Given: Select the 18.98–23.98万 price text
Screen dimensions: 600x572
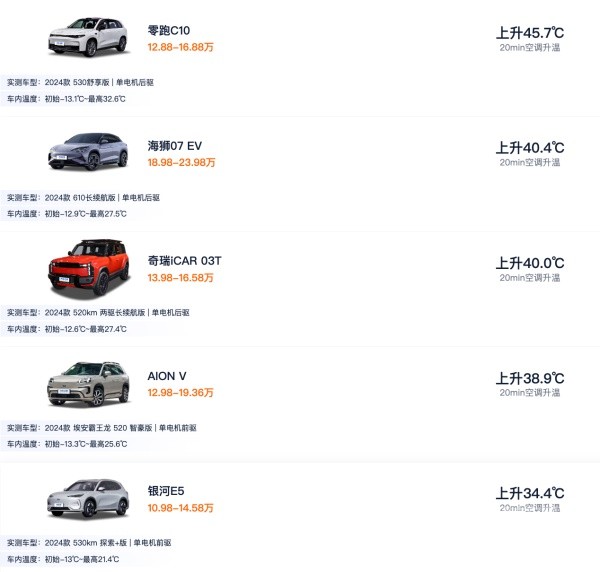Looking at the screenshot, I should tap(181, 162).
